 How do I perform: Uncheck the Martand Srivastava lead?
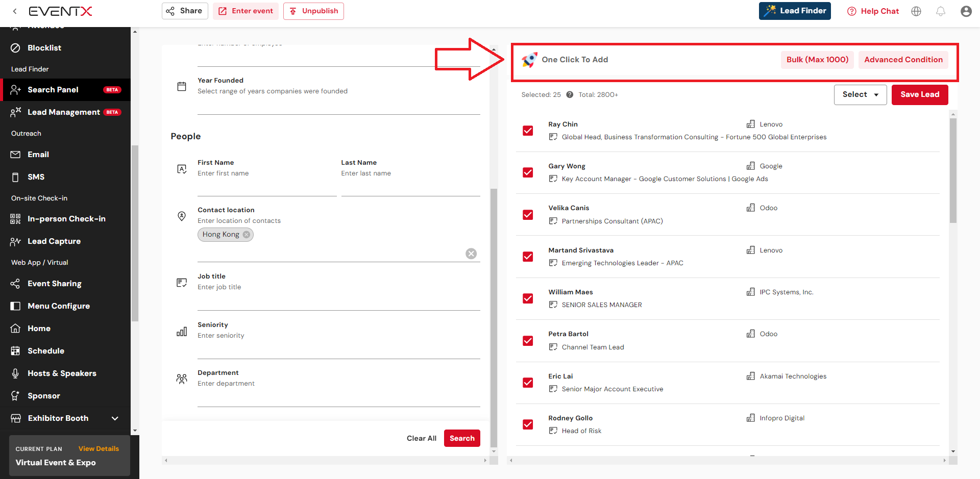pos(528,257)
